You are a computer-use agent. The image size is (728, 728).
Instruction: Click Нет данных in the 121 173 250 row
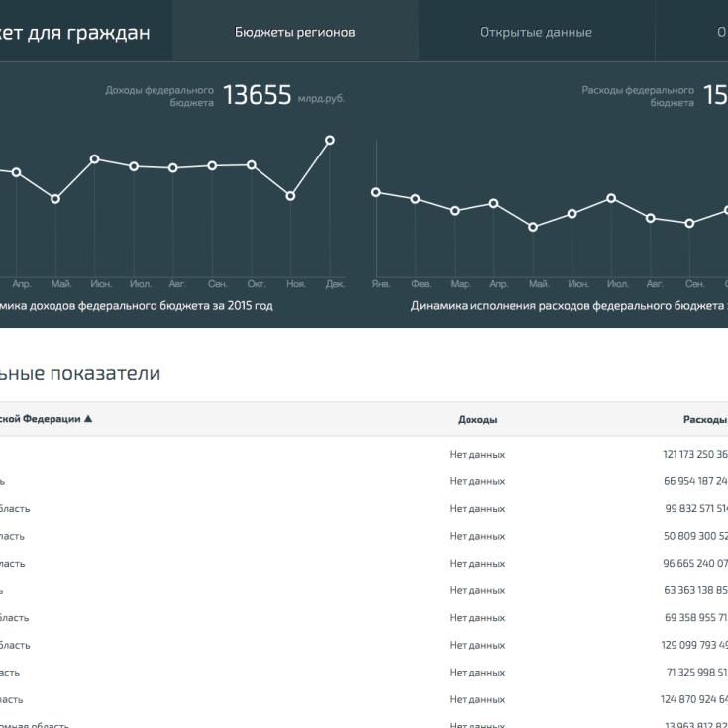[477, 454]
